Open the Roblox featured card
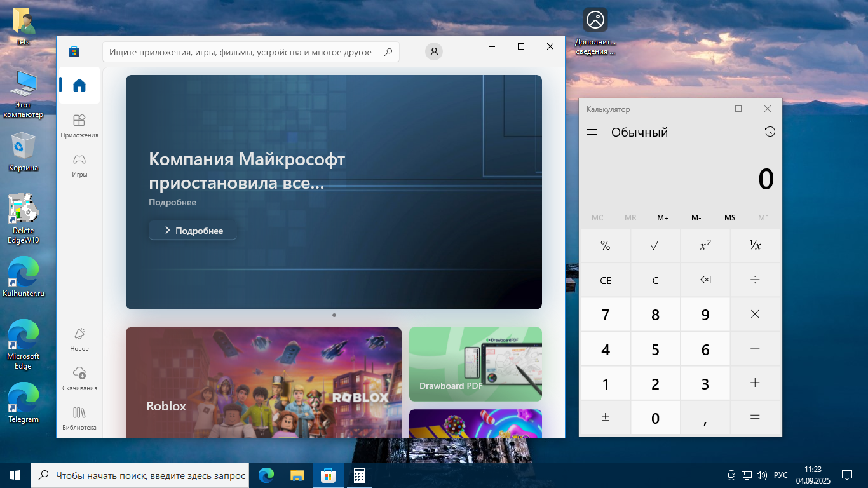 [264, 383]
